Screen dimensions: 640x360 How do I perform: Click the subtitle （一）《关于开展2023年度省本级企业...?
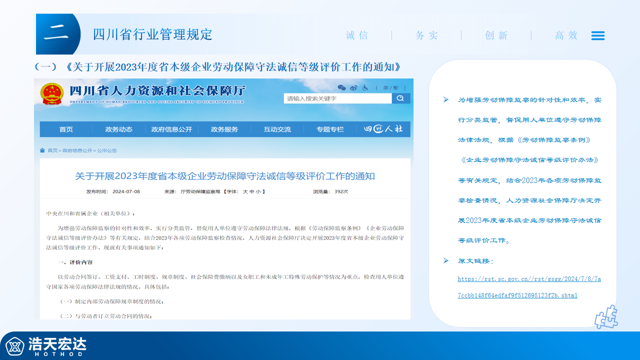coord(218,67)
